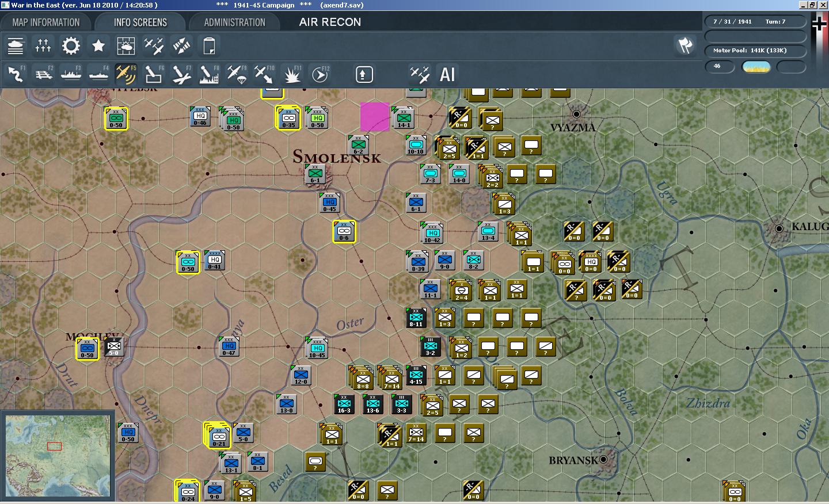This screenshot has height=504, width=829.
Task: Open the order of battle tank icon
Action: pyautogui.click(x=16, y=45)
